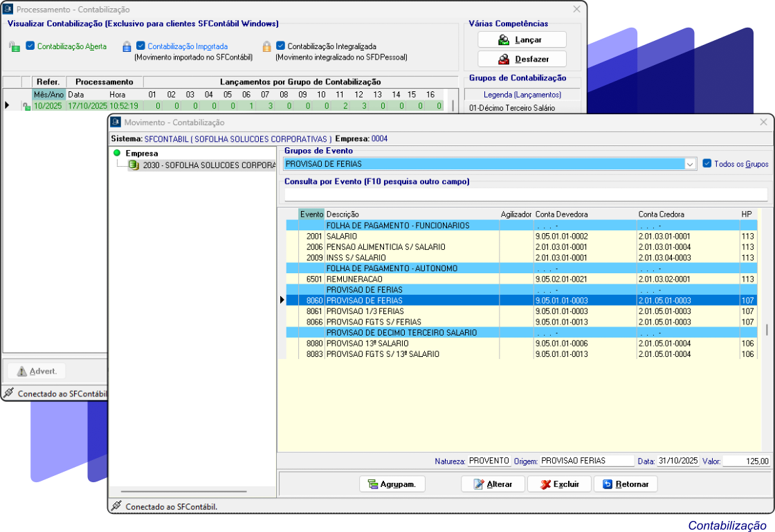The image size is (775, 532).
Task: Uncheck Contabilização Aberta checkbox
Action: pyautogui.click(x=30, y=46)
